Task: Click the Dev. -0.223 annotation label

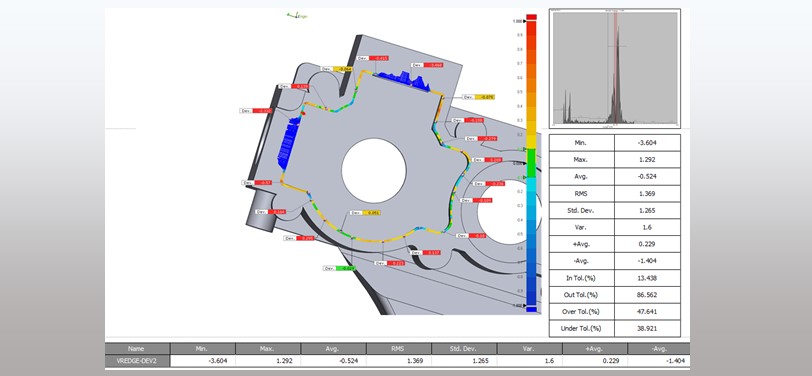Action: coord(390,263)
